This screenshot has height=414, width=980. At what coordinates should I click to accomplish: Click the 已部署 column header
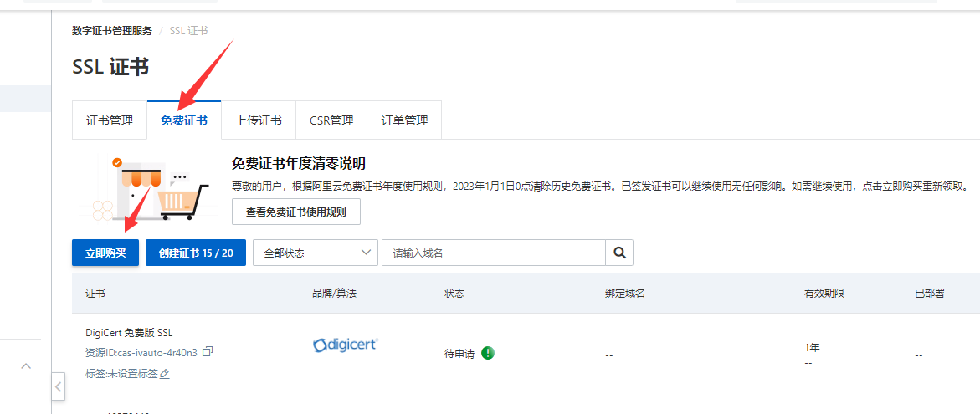pyautogui.click(x=930, y=293)
